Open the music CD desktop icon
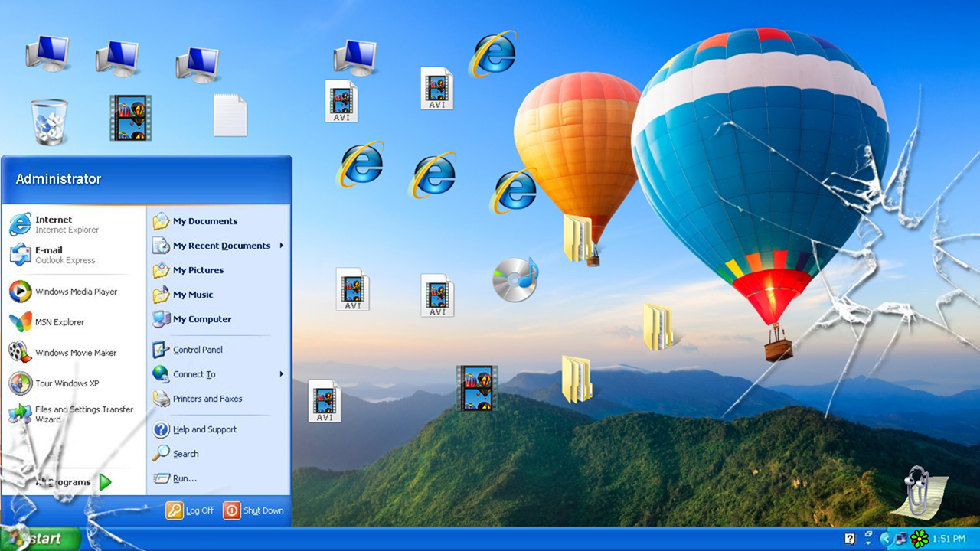Screen dimensions: 980x551 (514, 279)
